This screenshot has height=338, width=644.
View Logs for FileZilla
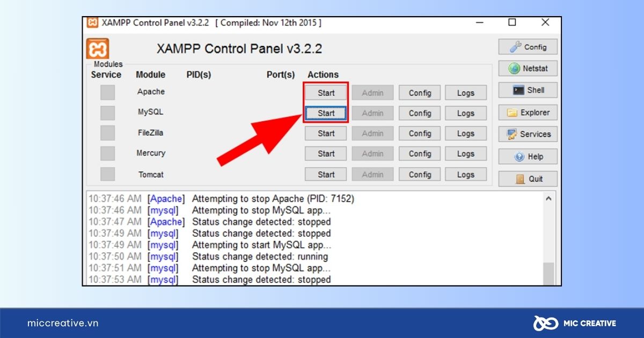tap(466, 134)
